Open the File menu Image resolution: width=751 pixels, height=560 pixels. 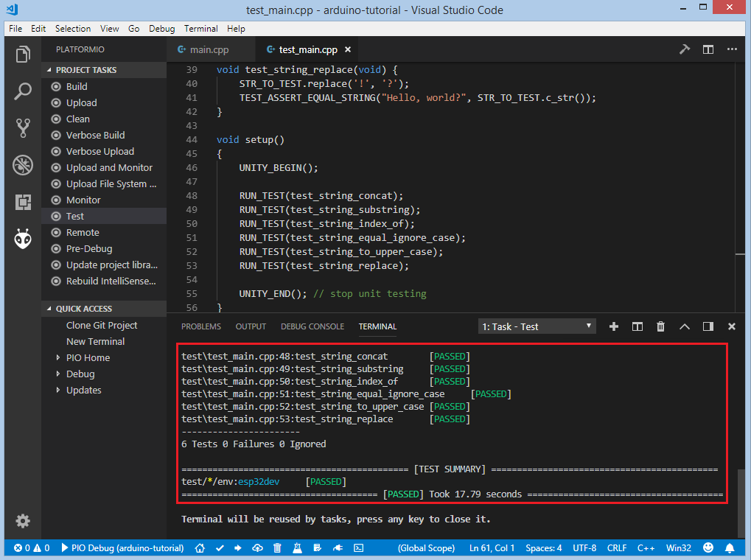[15, 29]
